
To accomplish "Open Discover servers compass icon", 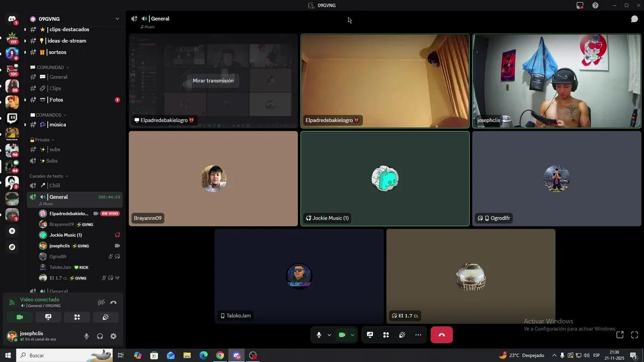I will point(12,247).
